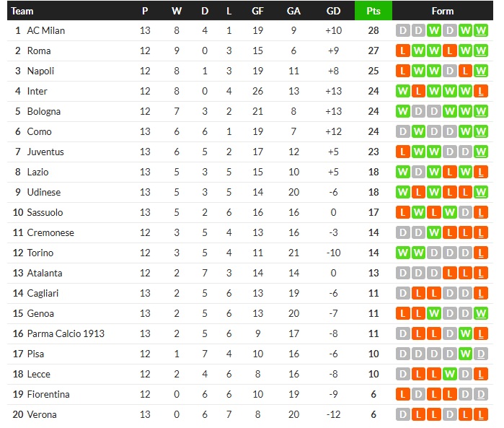Click Juventus's first orange L form badge
Image resolution: width=504 pixels, height=428 pixels.
(402, 152)
